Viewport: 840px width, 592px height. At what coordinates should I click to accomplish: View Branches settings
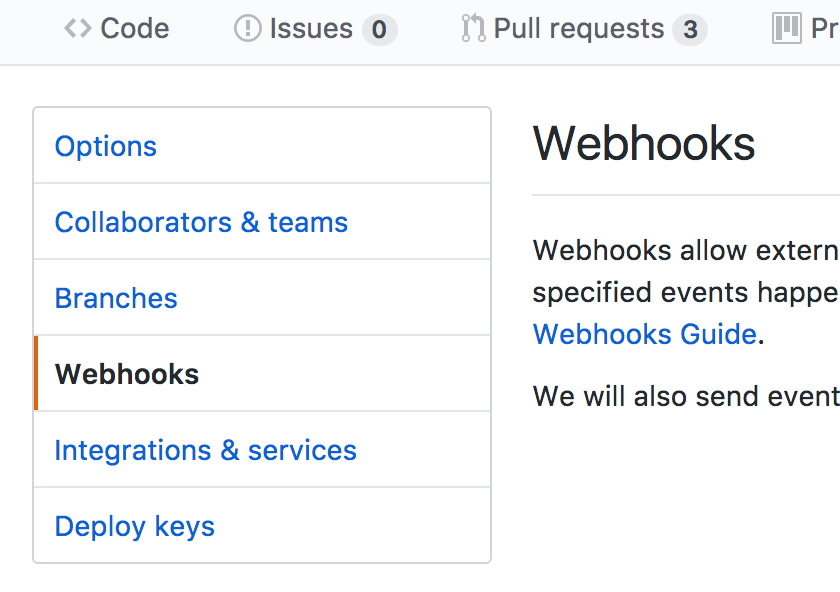(115, 298)
